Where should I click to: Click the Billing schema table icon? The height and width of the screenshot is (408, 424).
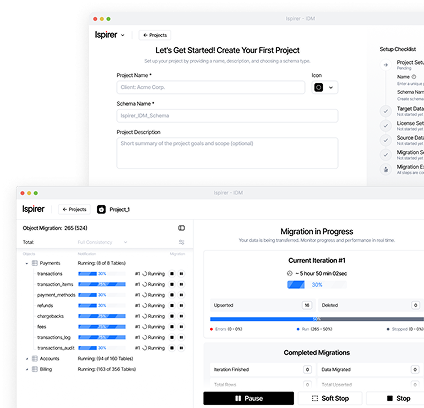pyautogui.click(x=35, y=369)
